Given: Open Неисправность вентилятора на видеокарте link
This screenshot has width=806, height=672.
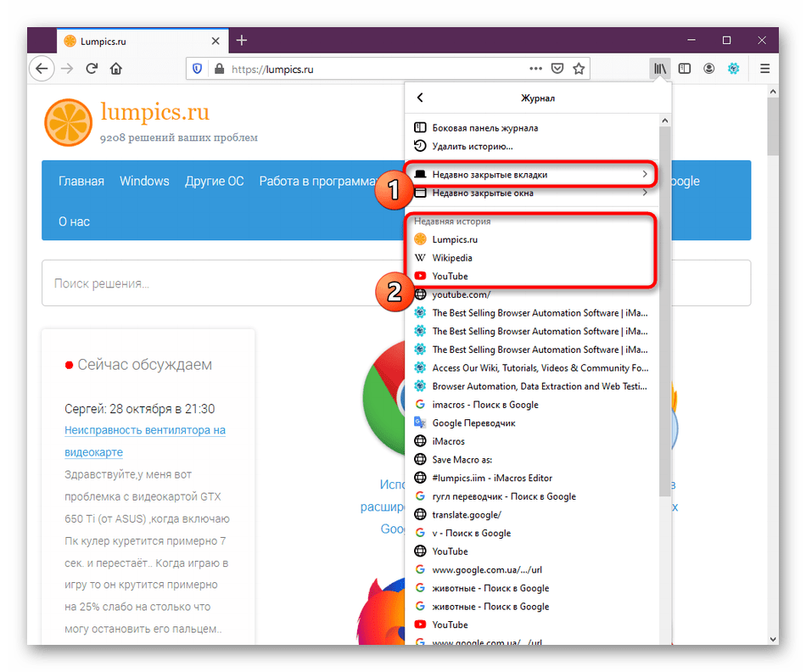Looking at the screenshot, I should (145, 441).
